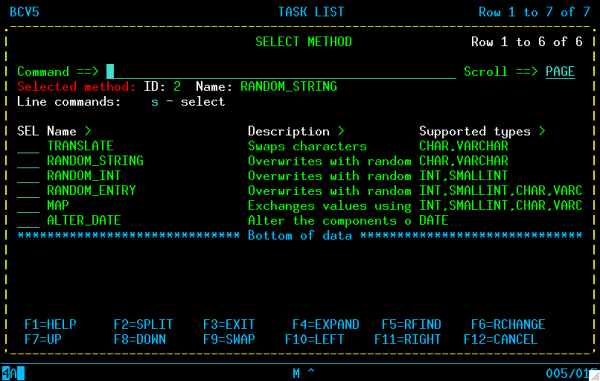Screen dimensions: 600x381
Task: Click F2=SPLIT function key
Action: tap(143, 324)
